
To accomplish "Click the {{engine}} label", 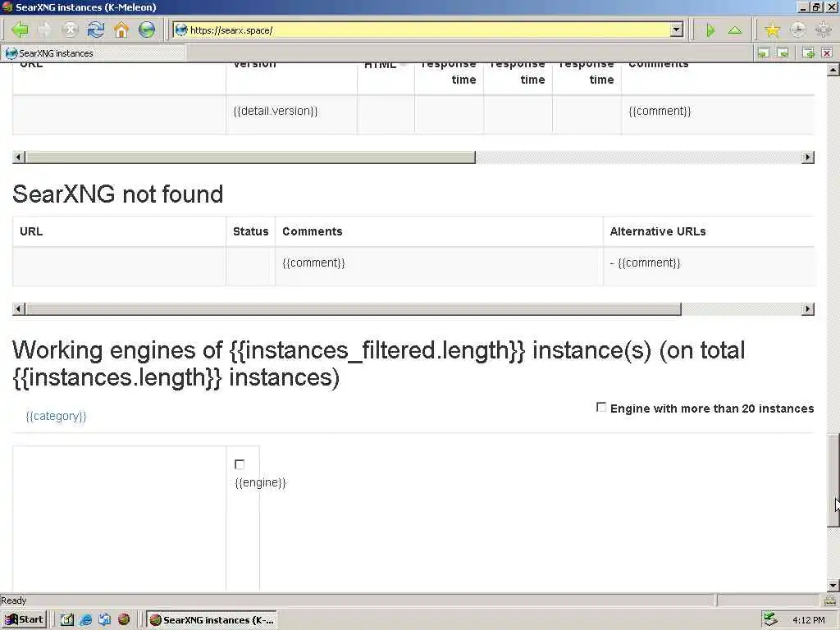I will click(260, 482).
